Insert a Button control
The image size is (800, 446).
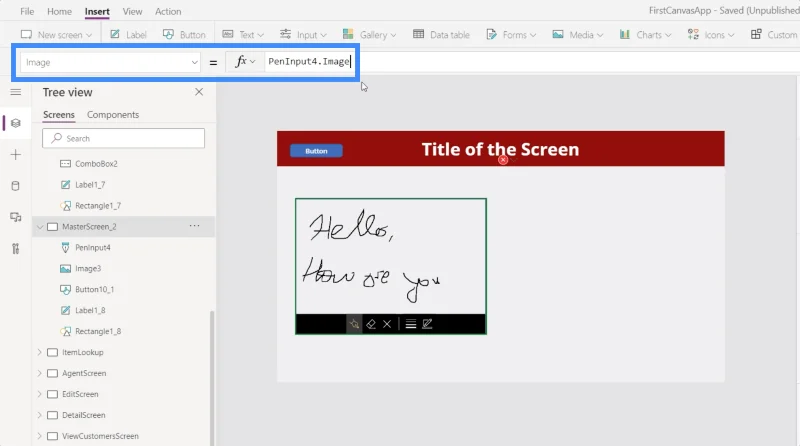pos(184,35)
